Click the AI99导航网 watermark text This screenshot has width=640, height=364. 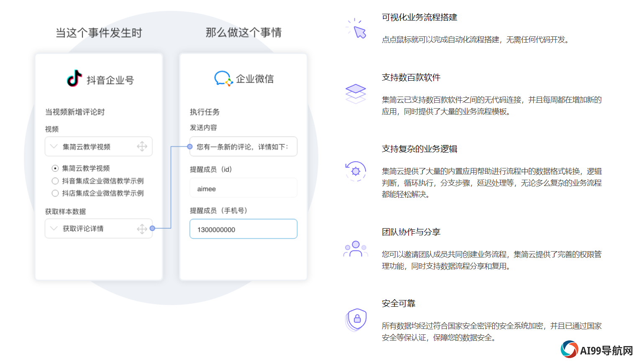point(607,350)
